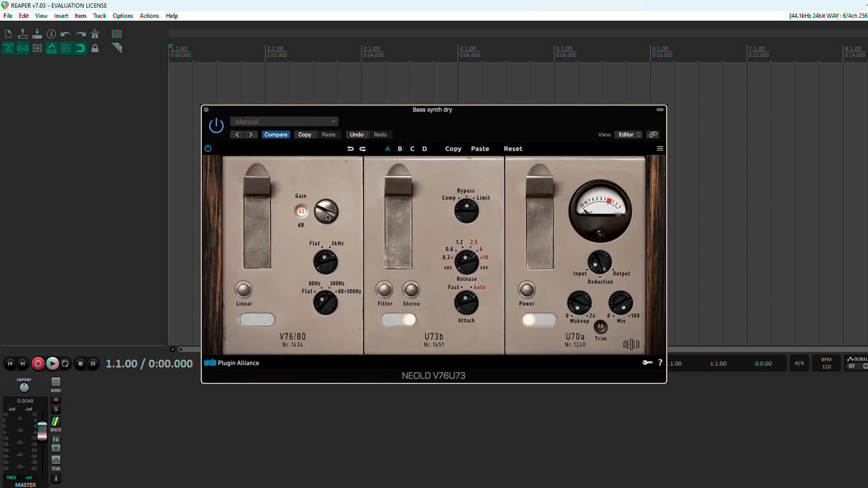Click the Stop transport button
Image resolution: width=868 pixels, height=488 pixels.
click(x=80, y=363)
